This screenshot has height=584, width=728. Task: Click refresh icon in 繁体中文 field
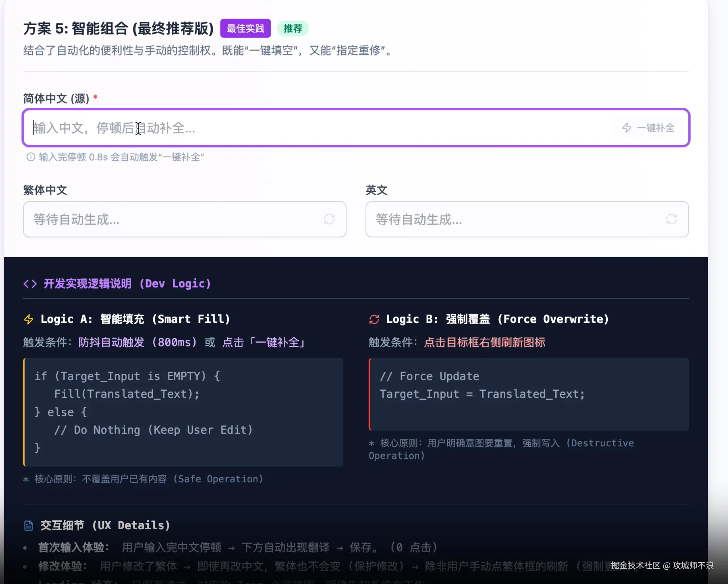pyautogui.click(x=329, y=219)
